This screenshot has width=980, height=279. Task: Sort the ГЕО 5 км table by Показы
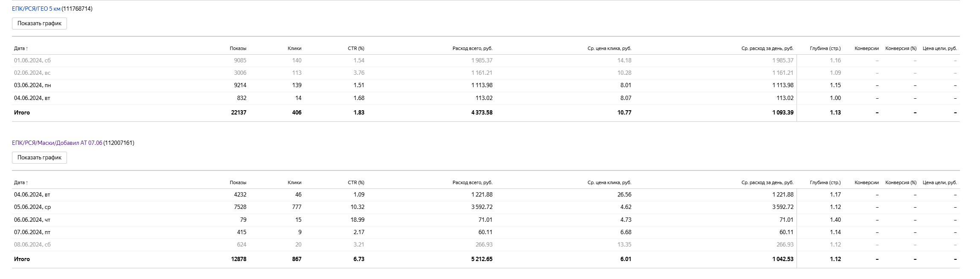(x=238, y=48)
